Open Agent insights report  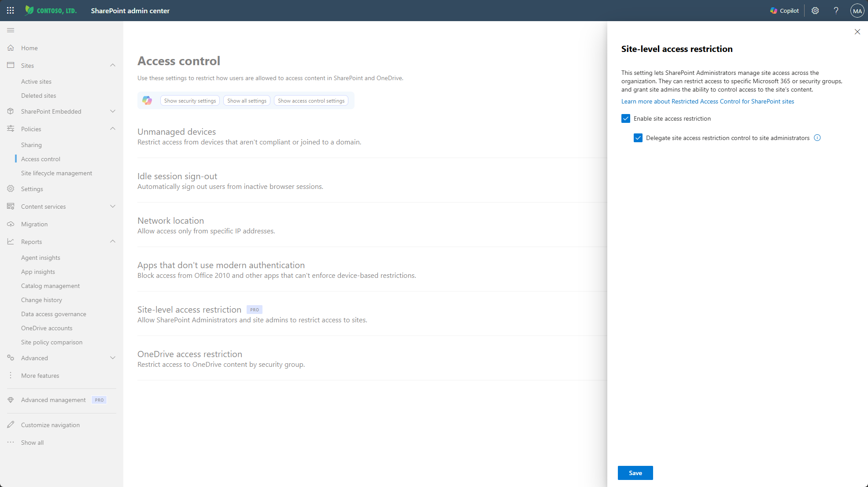41,258
